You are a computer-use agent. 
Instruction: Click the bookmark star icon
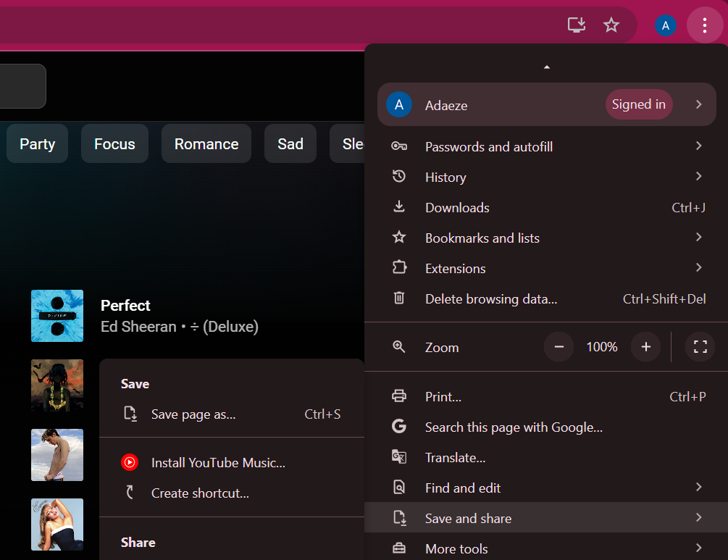[611, 25]
